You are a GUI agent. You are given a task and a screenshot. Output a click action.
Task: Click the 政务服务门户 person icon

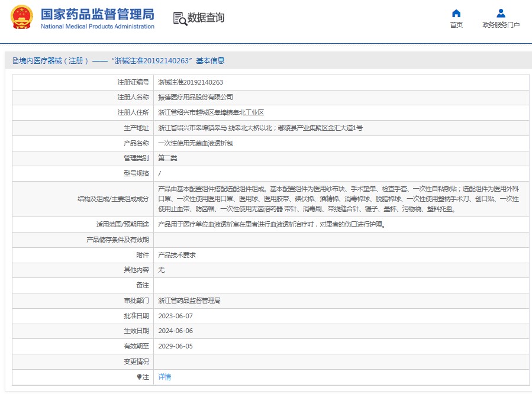[501, 14]
